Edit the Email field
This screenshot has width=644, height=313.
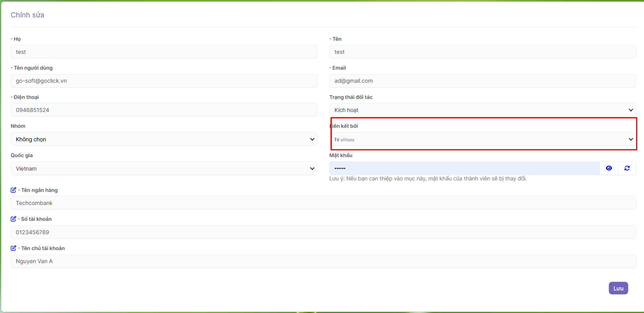pos(482,81)
